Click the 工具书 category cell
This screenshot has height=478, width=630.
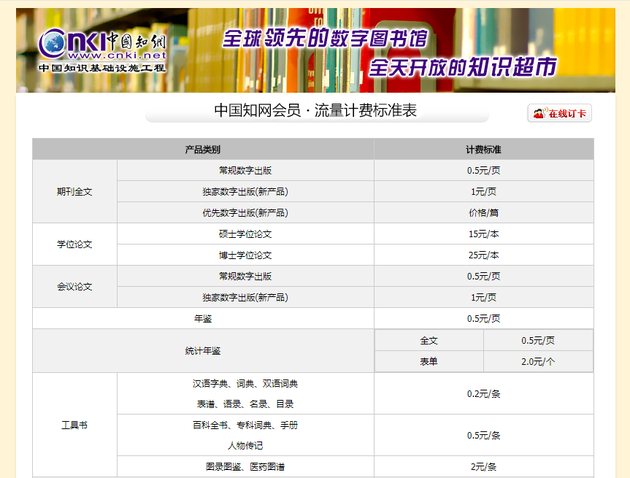(75, 425)
